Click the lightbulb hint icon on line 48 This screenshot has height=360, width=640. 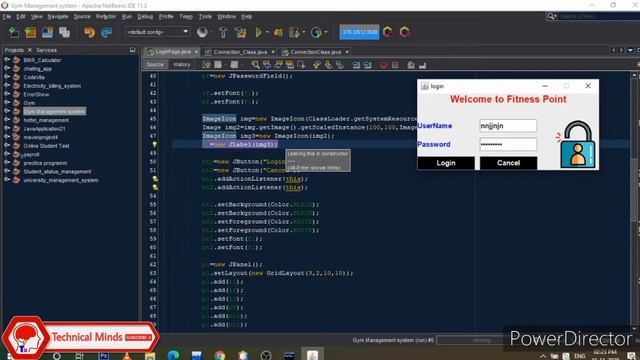click(155, 144)
